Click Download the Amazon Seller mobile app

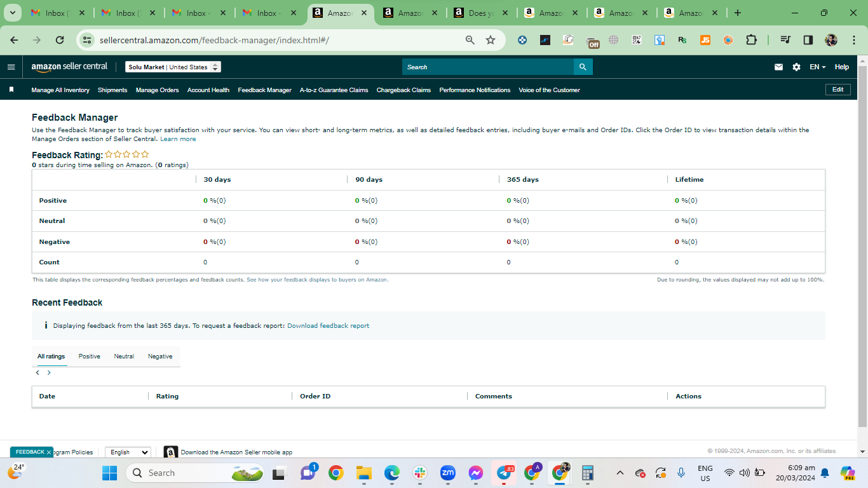[x=236, y=452]
